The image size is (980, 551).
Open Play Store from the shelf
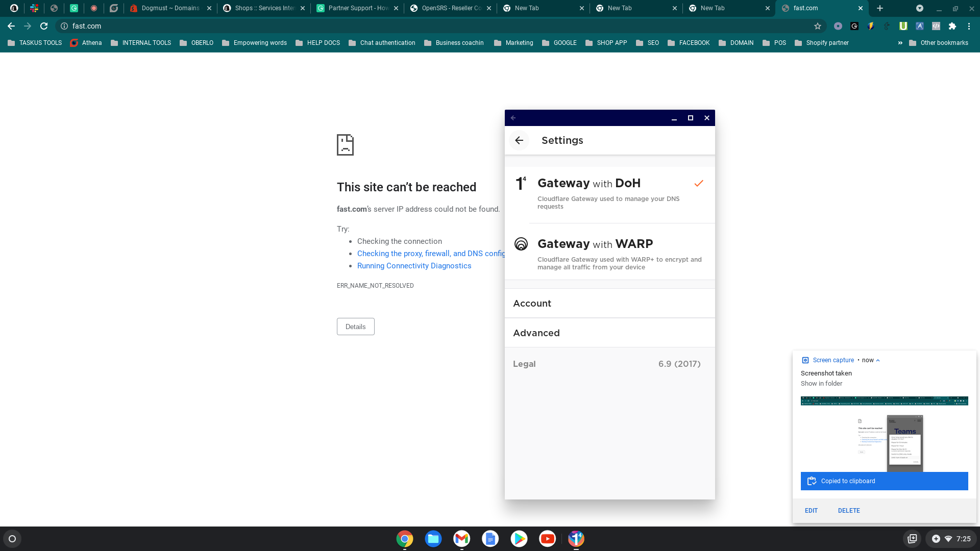point(519,539)
